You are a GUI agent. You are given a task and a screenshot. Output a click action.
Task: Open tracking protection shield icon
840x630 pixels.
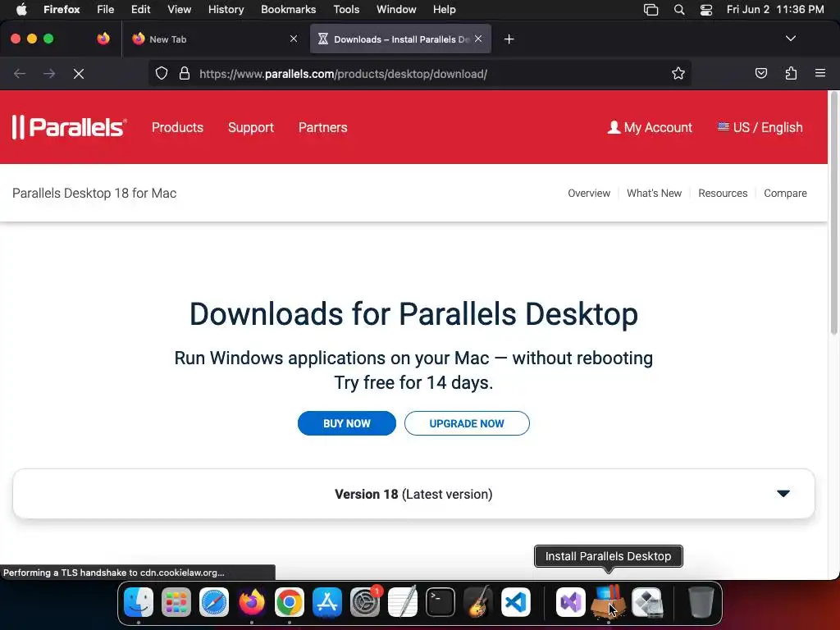coord(162,73)
